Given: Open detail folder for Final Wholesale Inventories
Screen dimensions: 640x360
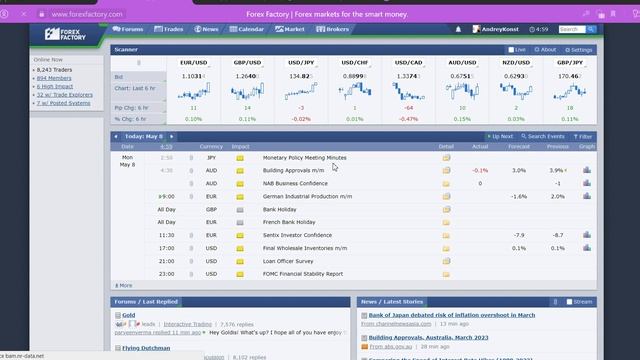Looking at the screenshot, I should pyautogui.click(x=446, y=248).
